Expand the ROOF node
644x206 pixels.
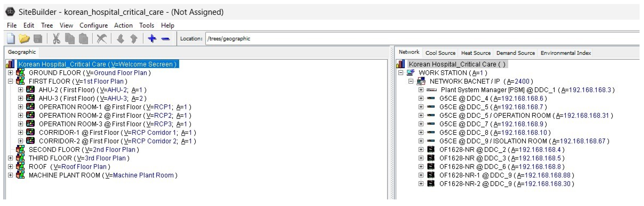coord(10,167)
